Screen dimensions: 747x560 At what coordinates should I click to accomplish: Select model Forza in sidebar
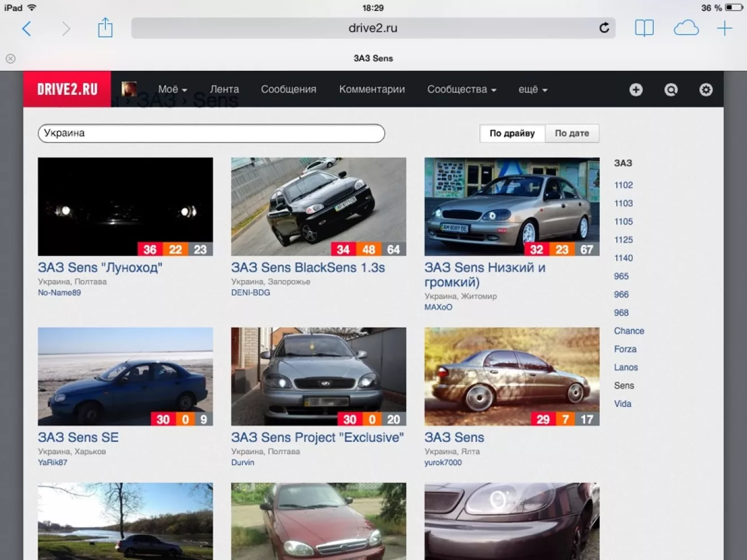click(625, 349)
